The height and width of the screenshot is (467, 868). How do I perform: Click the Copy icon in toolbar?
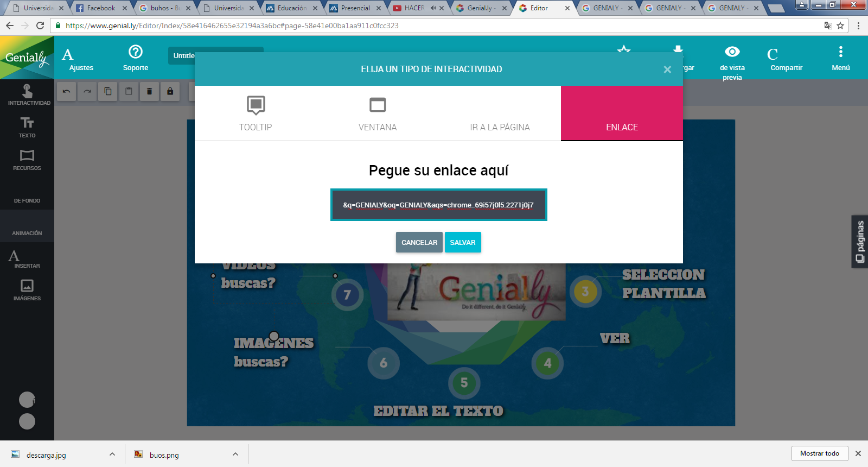(x=108, y=91)
